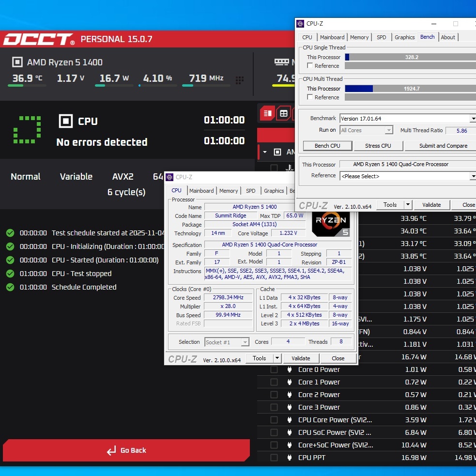Image resolution: width=476 pixels, height=476 pixels.
Task: Click the CPU Single Thread score bar 328.2
Action: click(x=411, y=57)
